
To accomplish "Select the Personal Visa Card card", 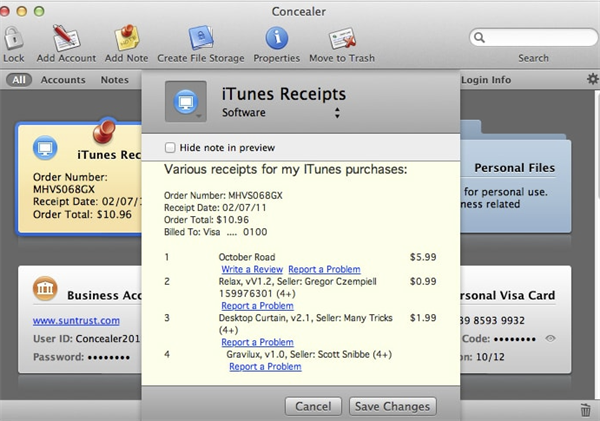I will (x=515, y=320).
